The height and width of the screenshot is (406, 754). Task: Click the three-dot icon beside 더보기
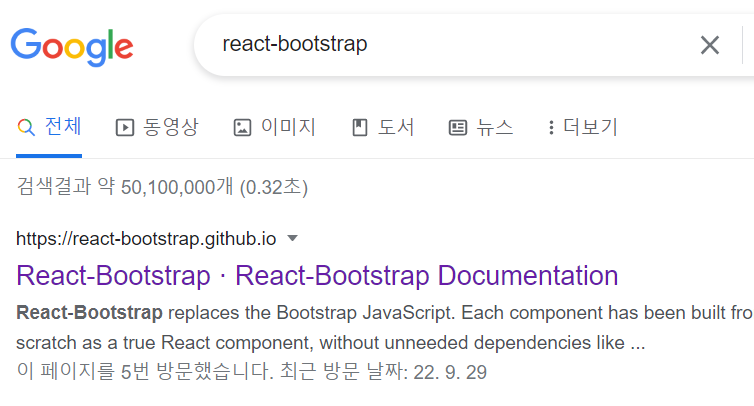click(x=551, y=127)
